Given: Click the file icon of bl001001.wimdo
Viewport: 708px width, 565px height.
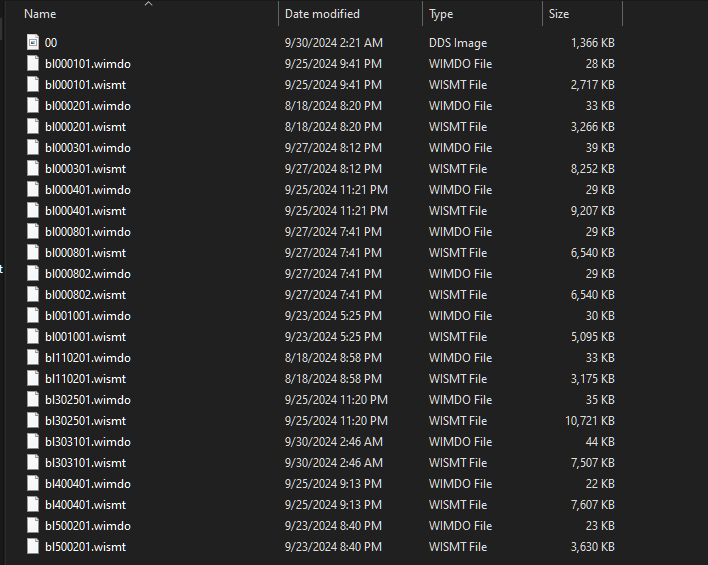Looking at the screenshot, I should 33,316.
